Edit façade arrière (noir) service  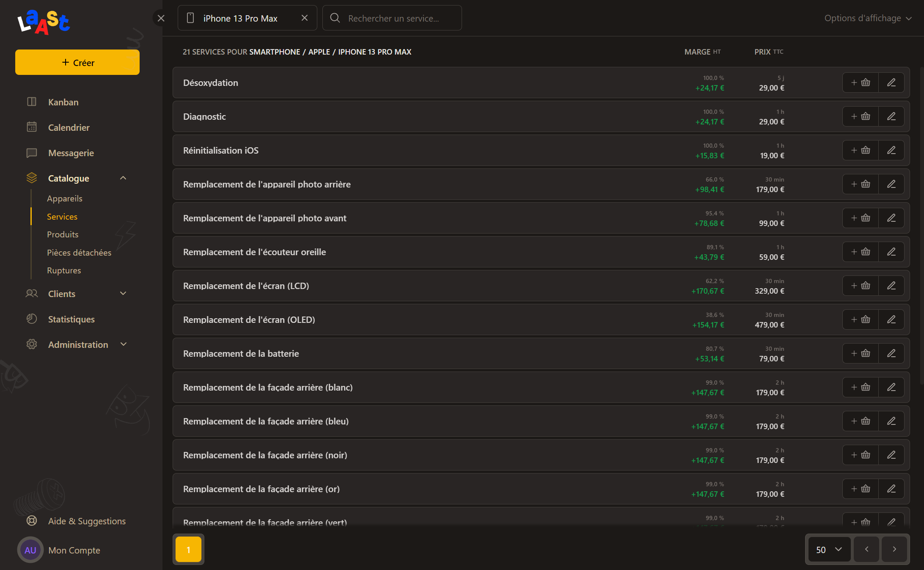[x=891, y=455]
